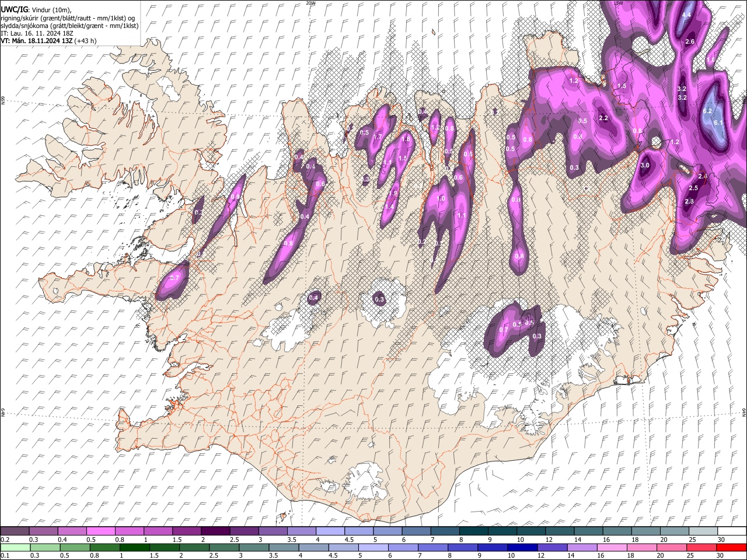The image size is (747, 560).
Task: Pick the dark blue lower legend swatch between 10 and 12
Action: tap(522, 547)
